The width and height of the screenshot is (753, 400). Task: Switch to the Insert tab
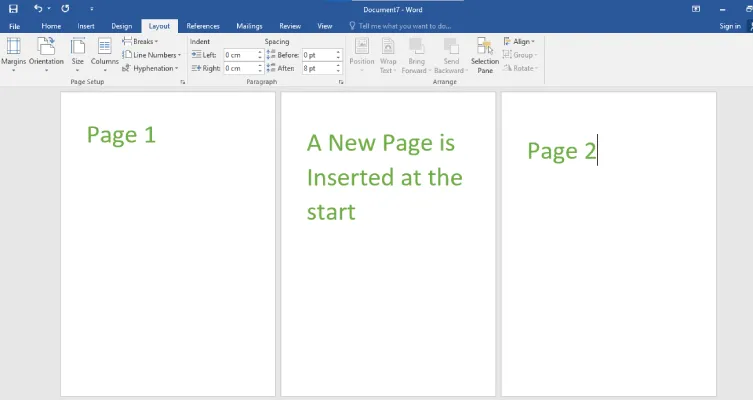[x=86, y=26]
